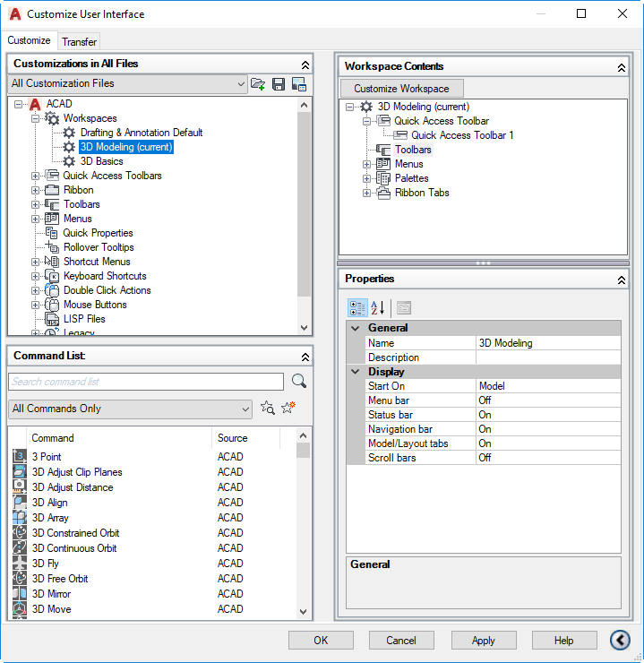This screenshot has width=644, height=663.
Task: Click the customization tree scroll down arrow
Action: click(304, 328)
